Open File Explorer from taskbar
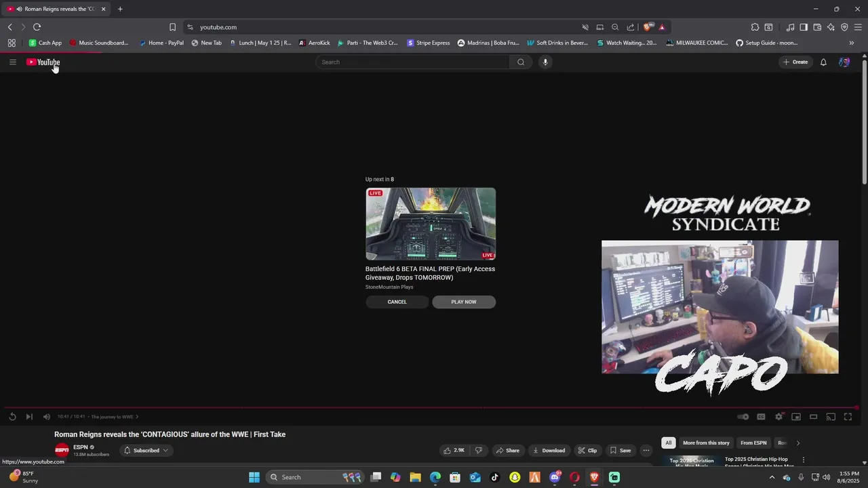 click(415, 477)
